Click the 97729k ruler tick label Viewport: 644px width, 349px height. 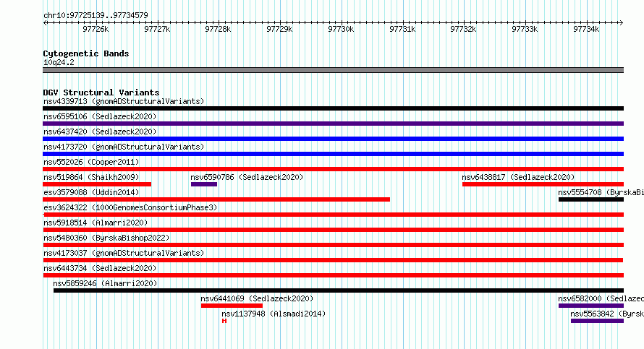(279, 29)
